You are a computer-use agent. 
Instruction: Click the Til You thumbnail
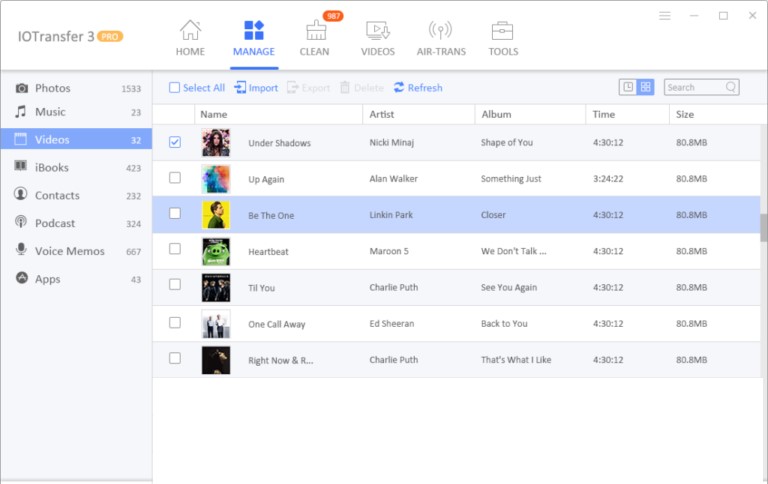click(x=216, y=288)
